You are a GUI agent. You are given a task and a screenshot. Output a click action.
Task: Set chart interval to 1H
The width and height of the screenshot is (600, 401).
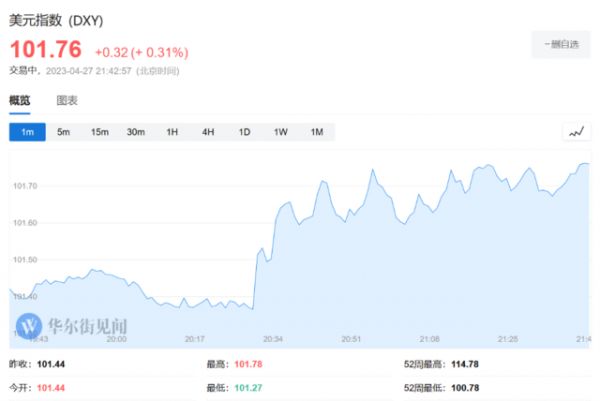[x=172, y=132]
